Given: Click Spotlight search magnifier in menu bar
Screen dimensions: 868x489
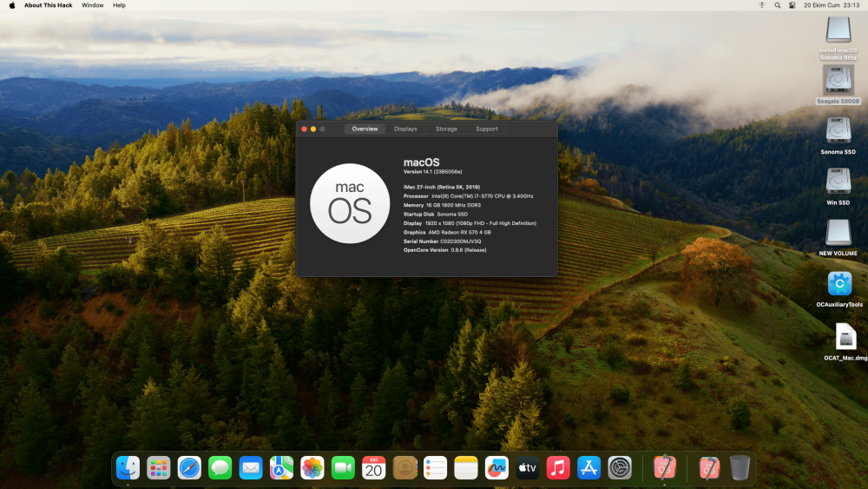Looking at the screenshot, I should [x=777, y=5].
